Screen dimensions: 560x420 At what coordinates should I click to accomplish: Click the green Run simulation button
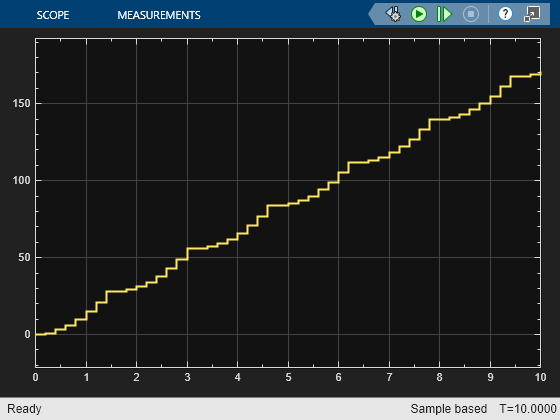tap(419, 14)
